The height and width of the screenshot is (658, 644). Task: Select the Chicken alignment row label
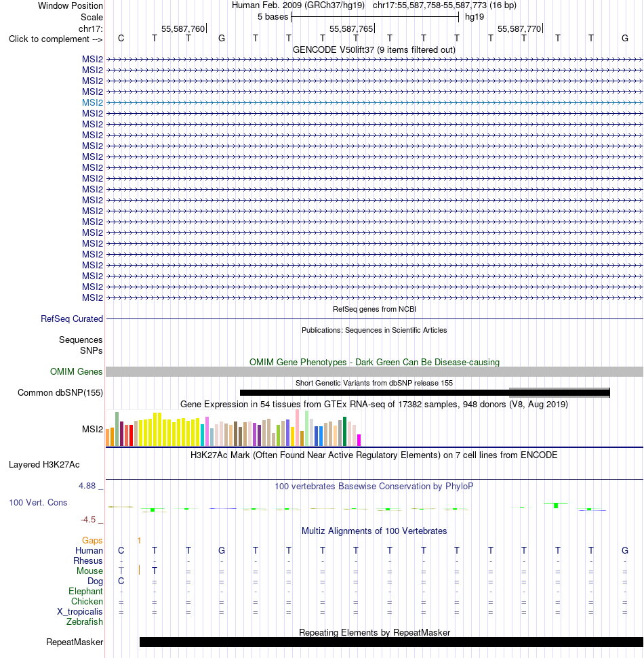87,601
